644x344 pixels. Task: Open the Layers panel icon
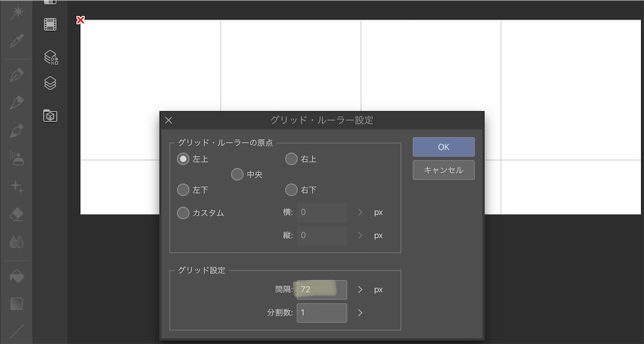click(50, 84)
